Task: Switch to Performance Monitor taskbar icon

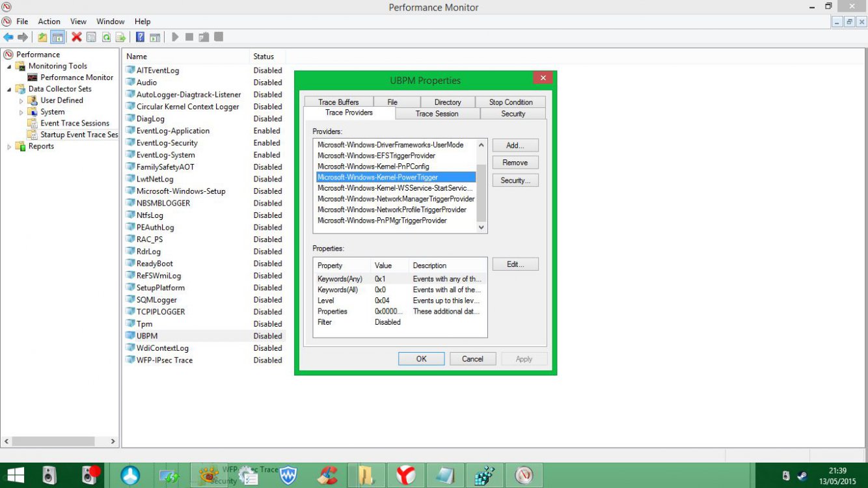Action: 524,476
